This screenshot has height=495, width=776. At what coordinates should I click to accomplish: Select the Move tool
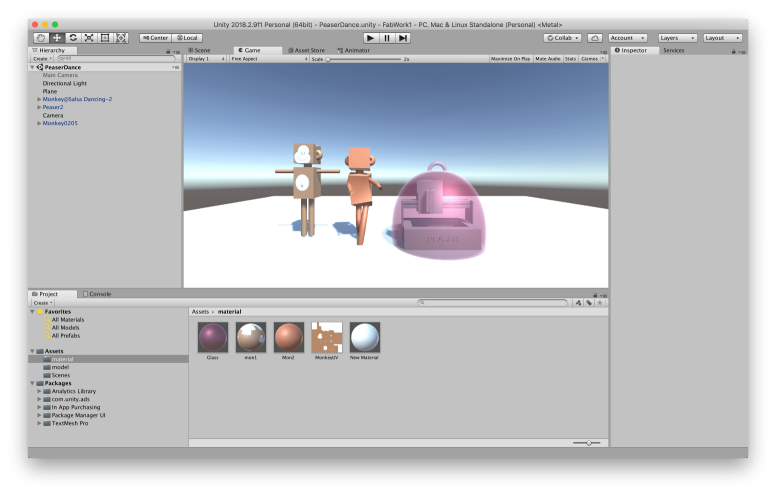click(57, 38)
